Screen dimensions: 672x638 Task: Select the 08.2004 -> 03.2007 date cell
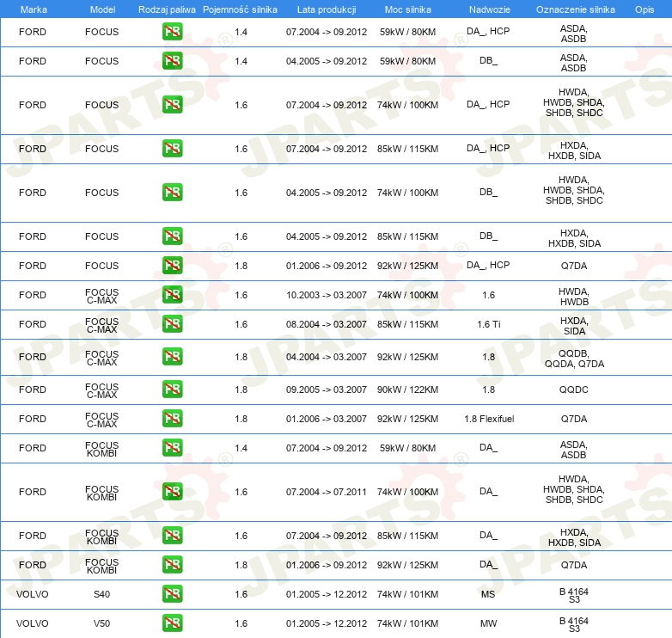[327, 324]
